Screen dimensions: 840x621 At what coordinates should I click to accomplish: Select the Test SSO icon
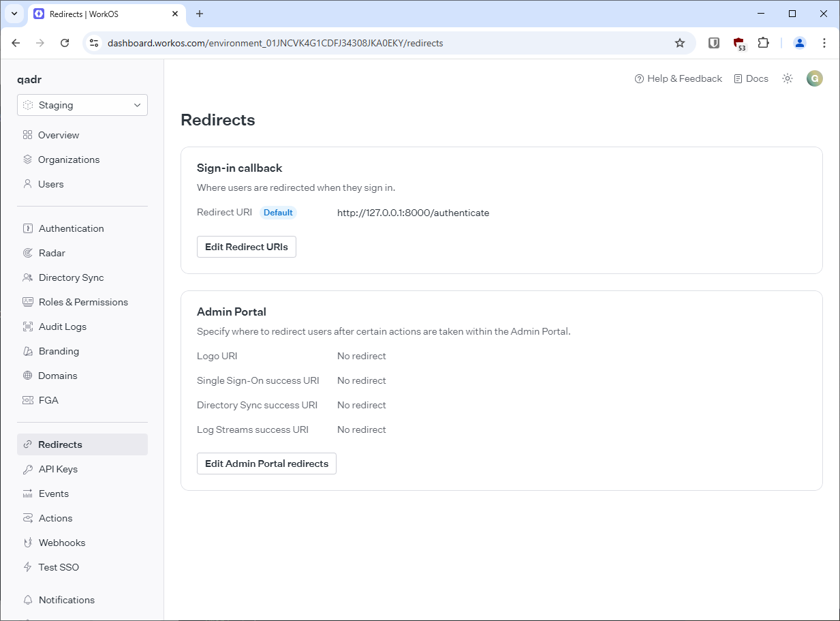(27, 566)
